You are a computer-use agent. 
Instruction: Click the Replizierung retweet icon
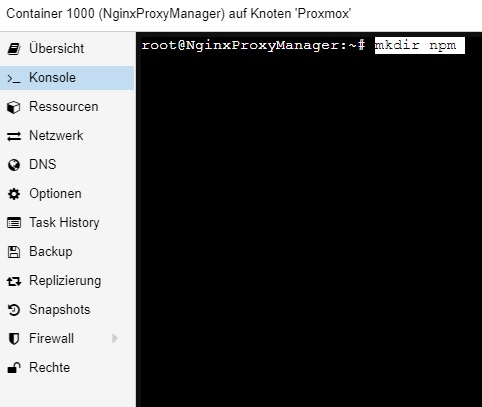[14, 281]
